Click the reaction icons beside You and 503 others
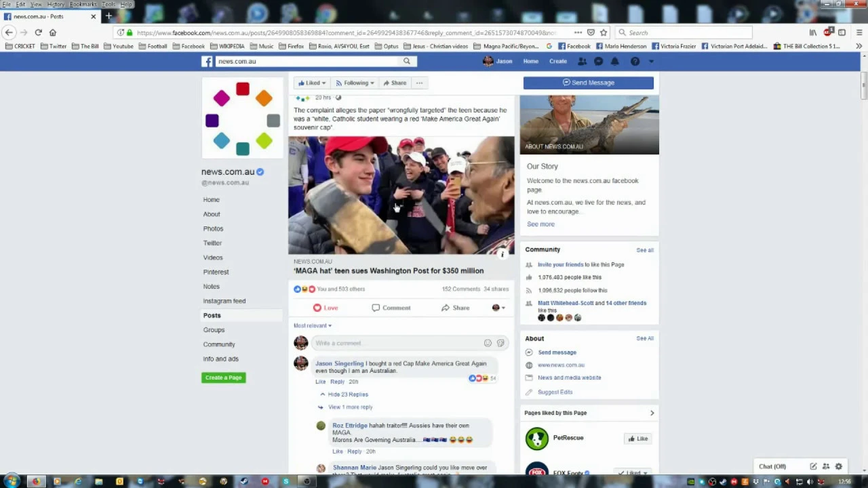The width and height of the screenshot is (868, 488). tap(304, 289)
